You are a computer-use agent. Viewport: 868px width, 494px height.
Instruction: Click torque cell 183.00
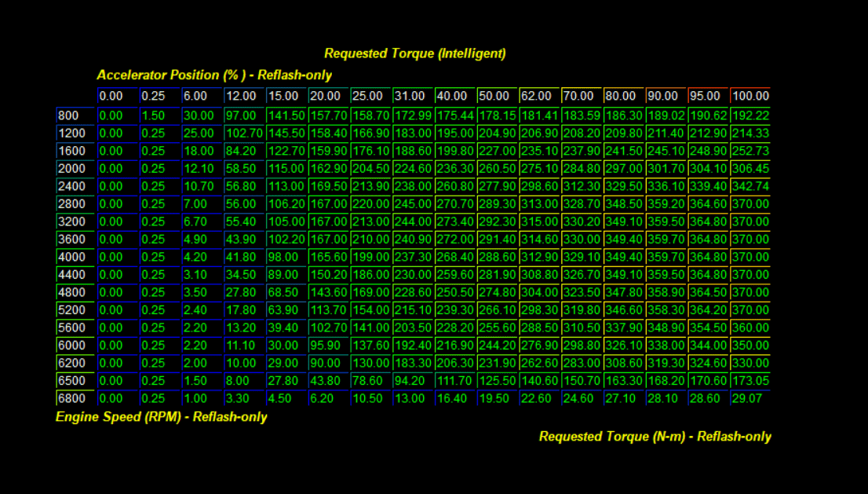412,133
